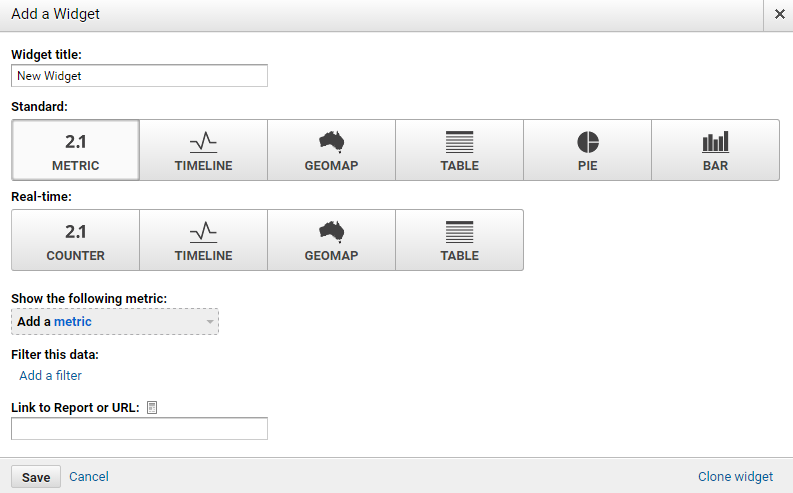The width and height of the screenshot is (793, 493).
Task: Click the Widget title text field
Action: (x=139, y=76)
